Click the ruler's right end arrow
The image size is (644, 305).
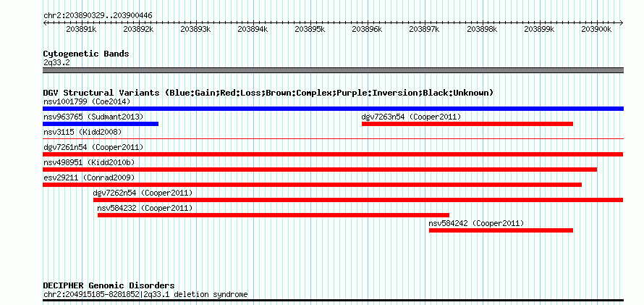tap(622, 22)
